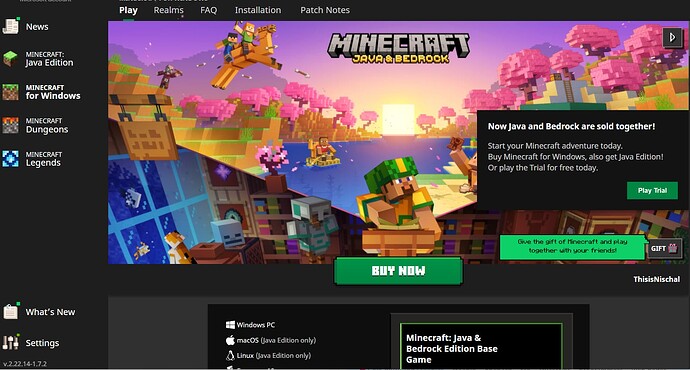Click 'Now Java and Bedrock are sold together!' heading
The height and width of the screenshot is (370, 690).
click(571, 126)
